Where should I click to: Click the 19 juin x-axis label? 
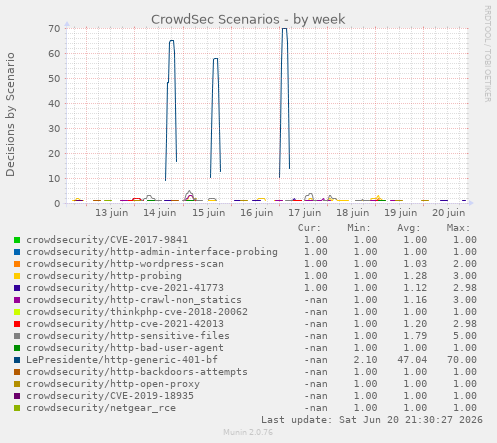(x=401, y=213)
